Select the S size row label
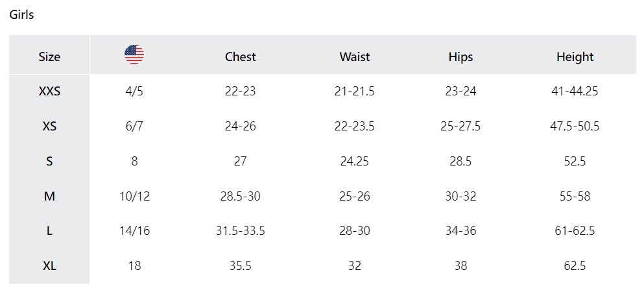The height and width of the screenshot is (294, 644). pyautogui.click(x=49, y=162)
